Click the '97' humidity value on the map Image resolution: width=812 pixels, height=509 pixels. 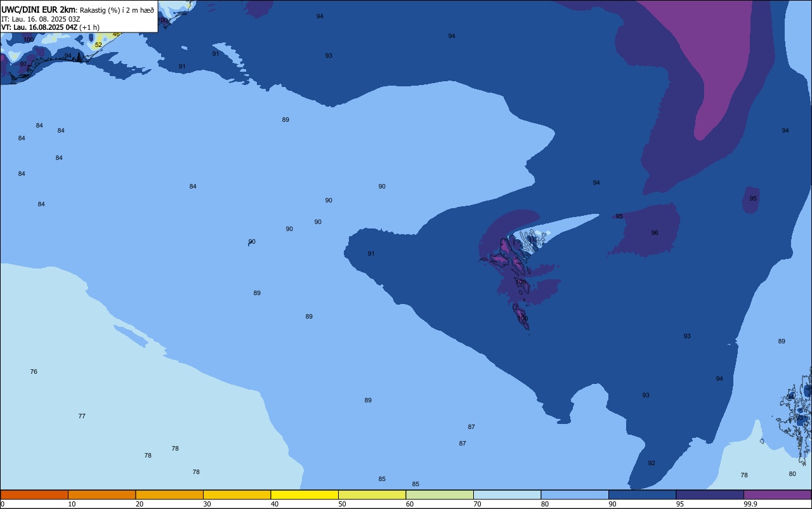click(23, 64)
